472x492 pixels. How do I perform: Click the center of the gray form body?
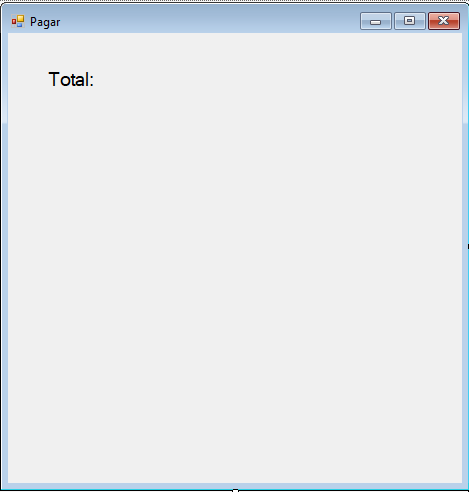coord(235,258)
